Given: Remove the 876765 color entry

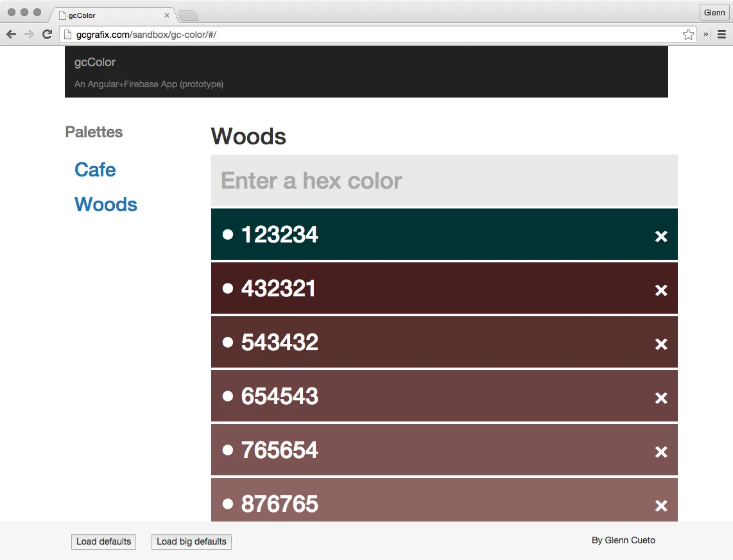Looking at the screenshot, I should (x=661, y=506).
